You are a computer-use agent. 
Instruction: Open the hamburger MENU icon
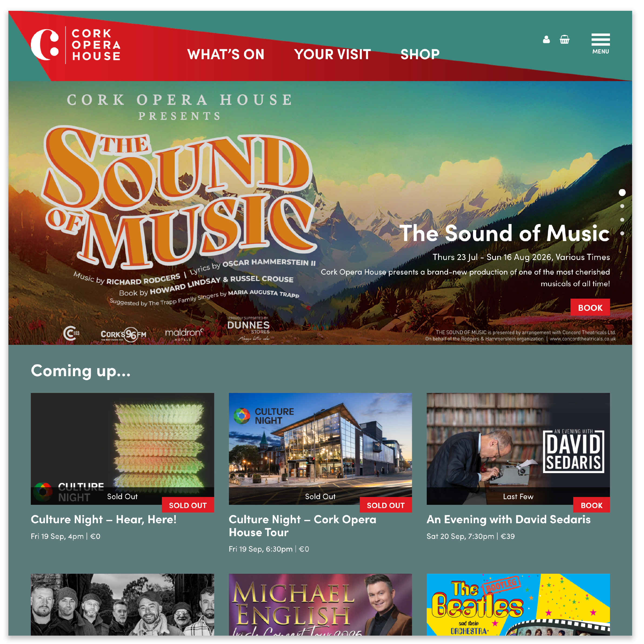click(x=600, y=44)
